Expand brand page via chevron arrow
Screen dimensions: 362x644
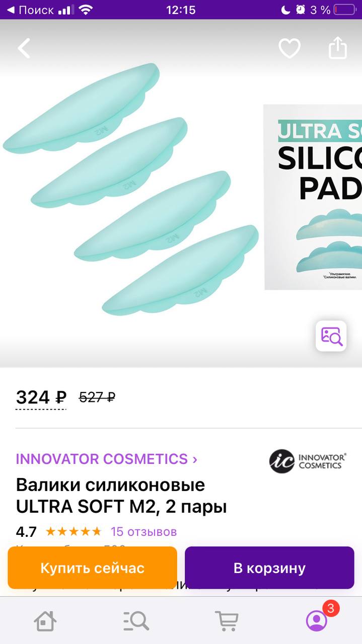coord(195,459)
